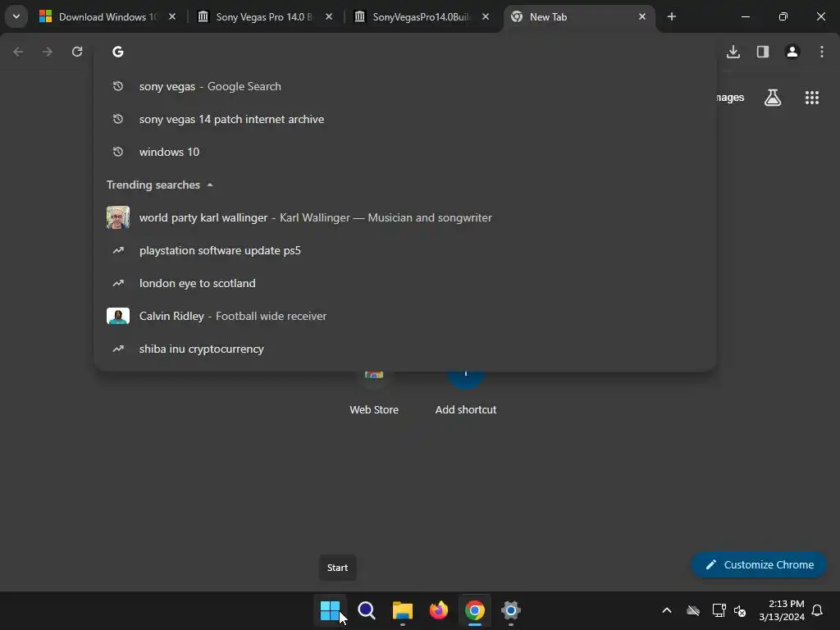
Task: Open File Explorer from taskbar
Action: [x=403, y=610]
